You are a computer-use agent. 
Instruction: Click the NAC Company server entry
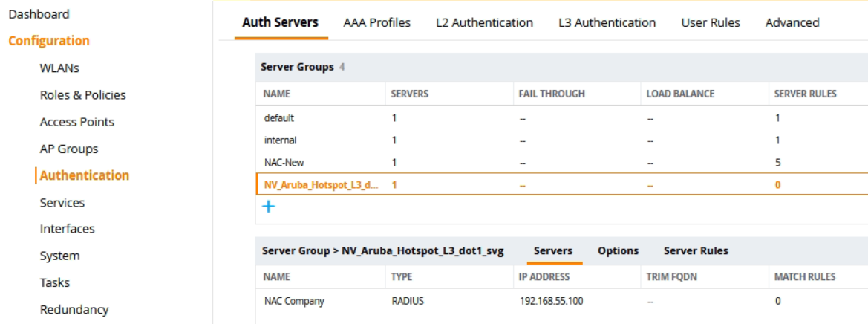pyautogui.click(x=294, y=301)
